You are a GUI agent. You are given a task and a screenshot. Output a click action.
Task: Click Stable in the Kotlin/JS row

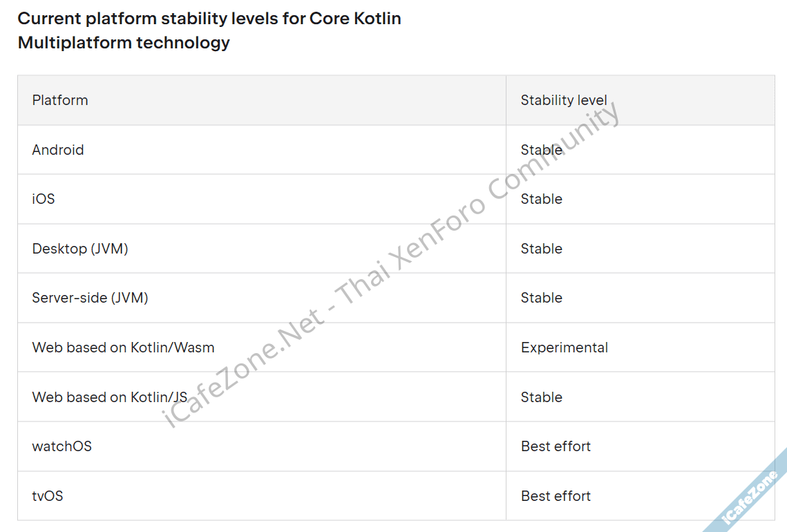pyautogui.click(x=542, y=397)
